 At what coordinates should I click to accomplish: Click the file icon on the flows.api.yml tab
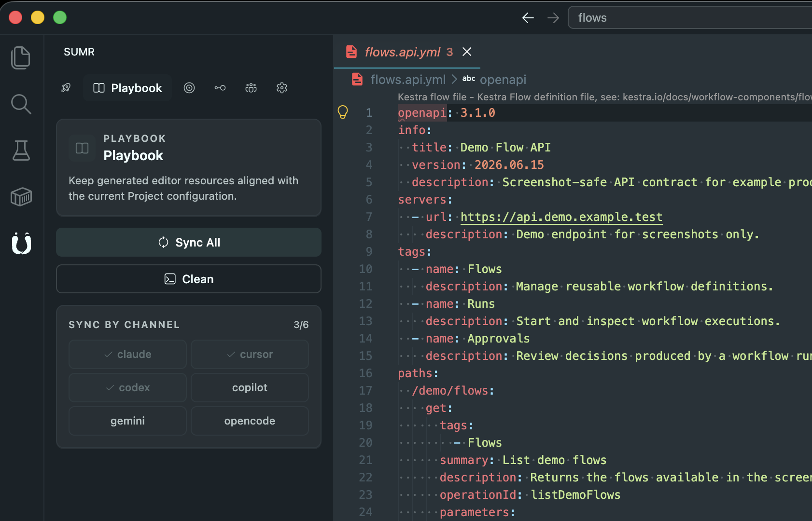(x=352, y=52)
